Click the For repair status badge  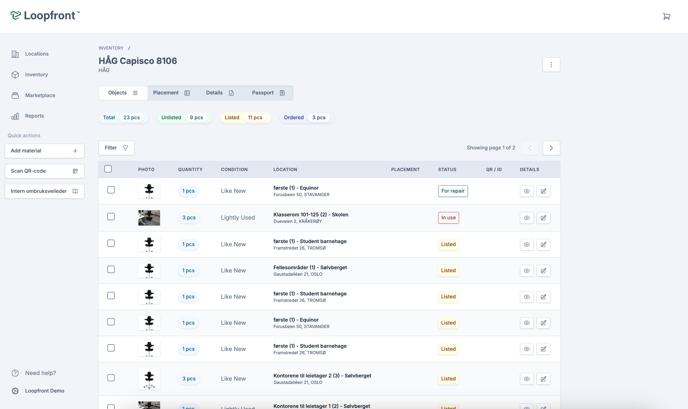[x=453, y=191]
